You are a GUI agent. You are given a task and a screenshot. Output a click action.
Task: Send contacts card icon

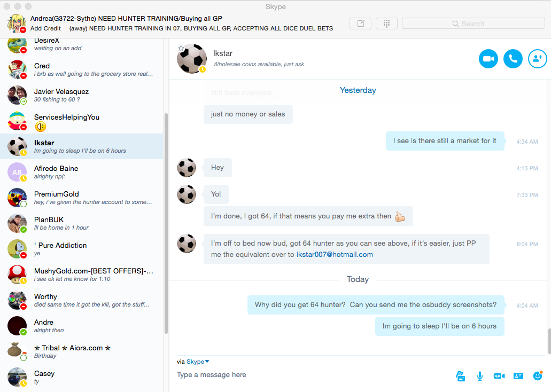[518, 376]
